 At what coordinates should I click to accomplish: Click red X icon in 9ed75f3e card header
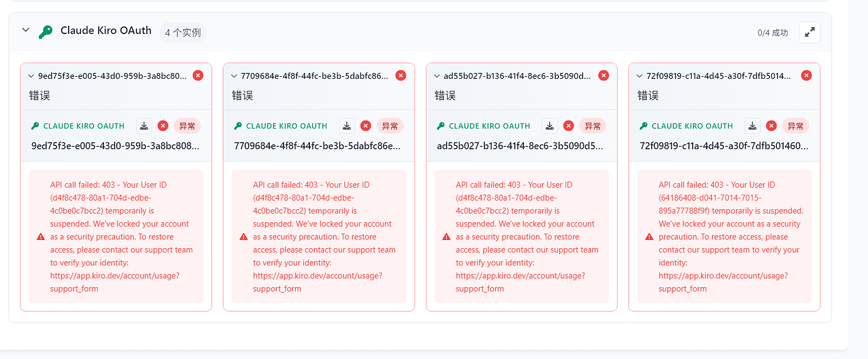point(198,76)
